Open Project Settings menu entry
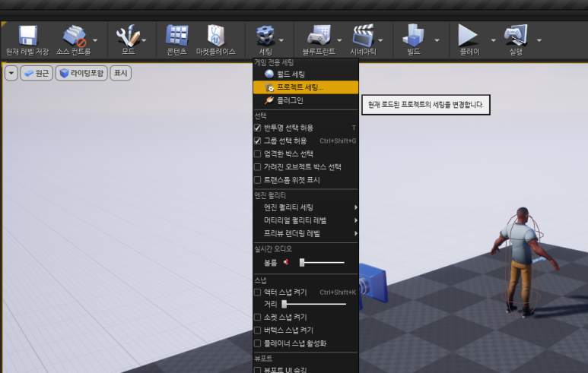588x373 pixels. click(x=306, y=87)
